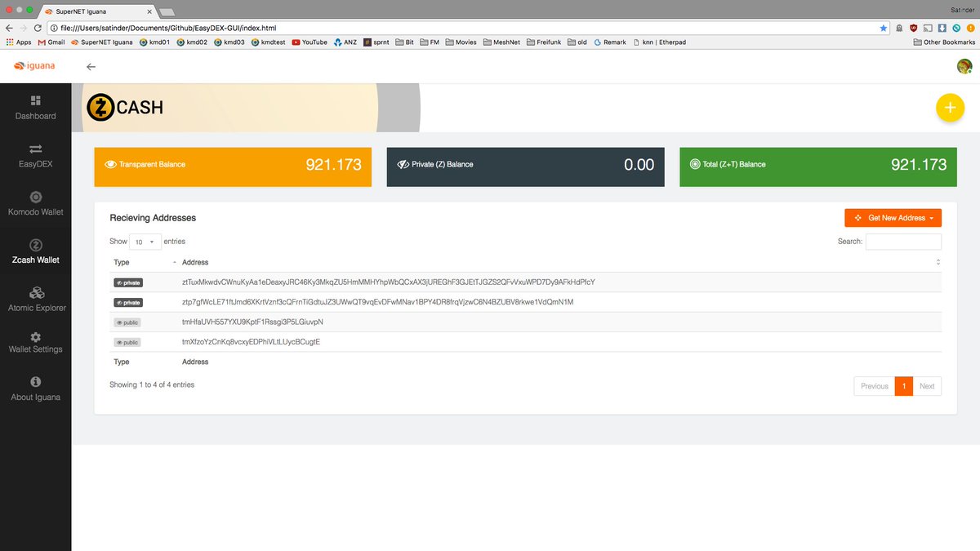980x551 pixels.
Task: Open the Apps bookmark shortcut
Action: [x=19, y=42]
